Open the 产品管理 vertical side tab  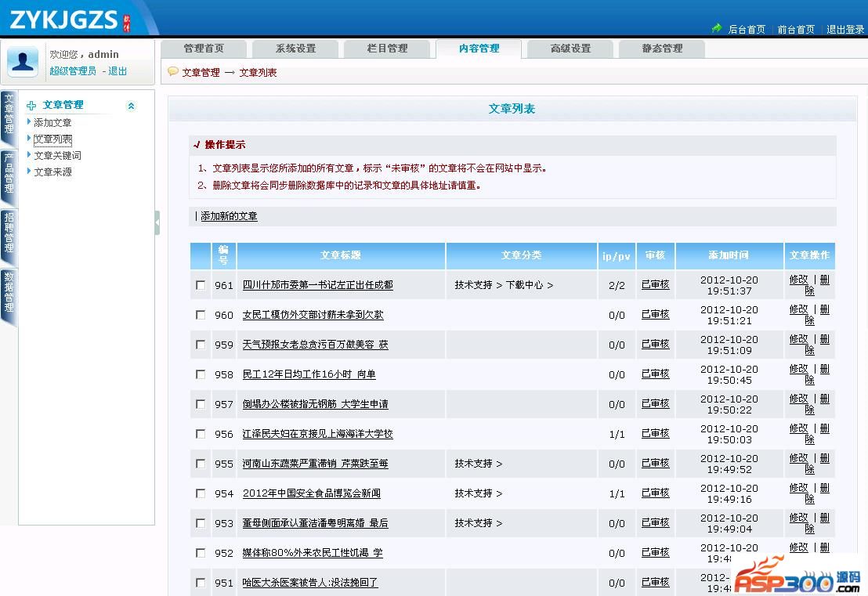tap(9, 174)
